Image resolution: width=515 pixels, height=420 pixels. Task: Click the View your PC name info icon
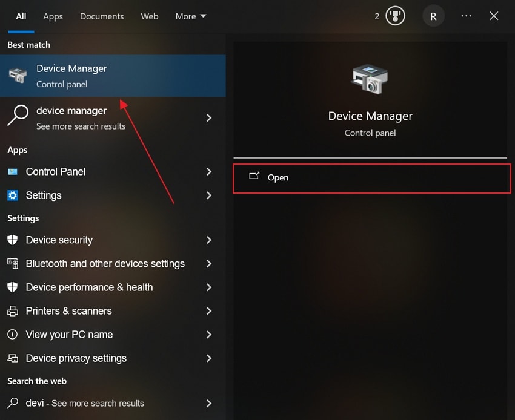[13, 334]
